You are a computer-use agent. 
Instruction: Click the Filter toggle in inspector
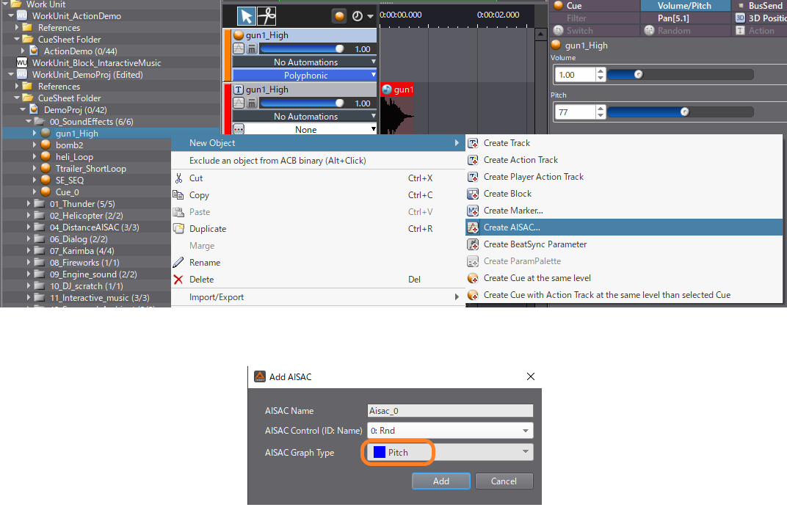click(594, 18)
